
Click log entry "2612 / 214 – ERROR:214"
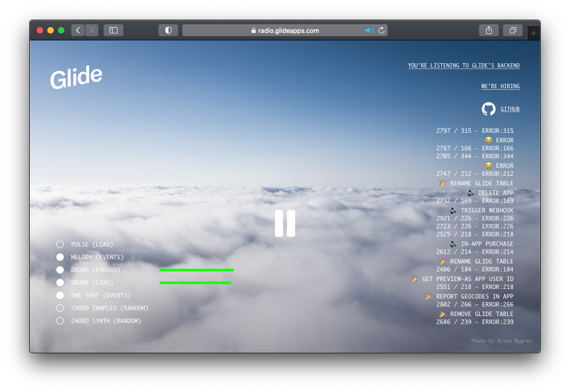[x=475, y=252]
